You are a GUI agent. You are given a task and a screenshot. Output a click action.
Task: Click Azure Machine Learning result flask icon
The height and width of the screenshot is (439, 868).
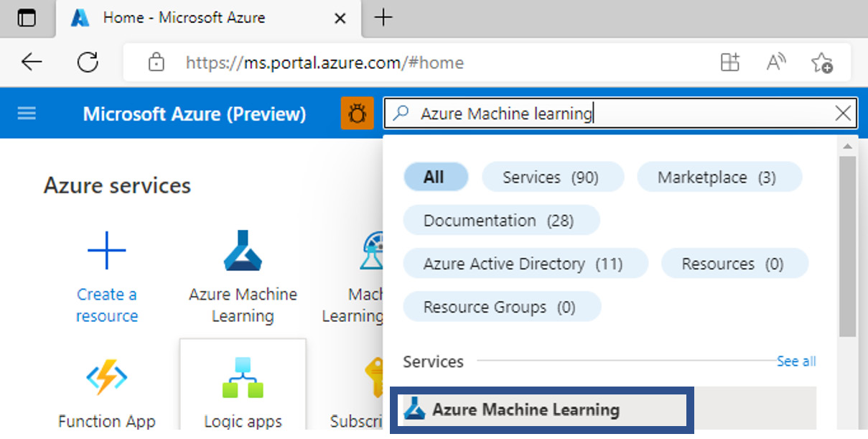(x=415, y=410)
